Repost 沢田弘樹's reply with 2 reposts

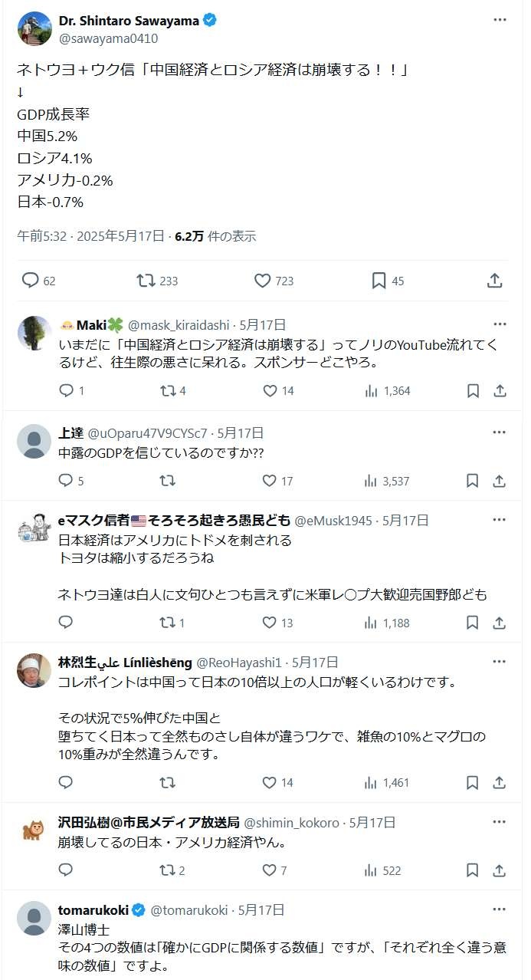167,870
